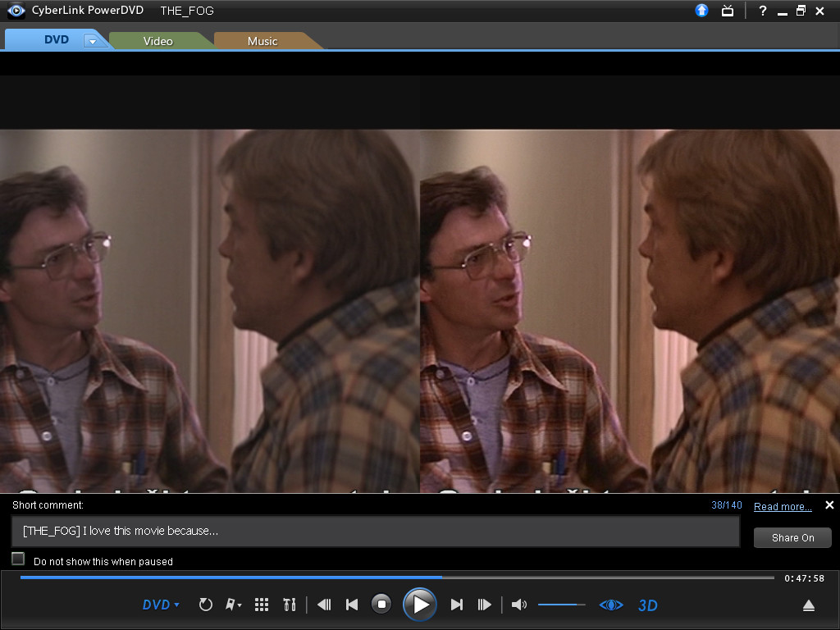Jump to next chapter

point(456,605)
